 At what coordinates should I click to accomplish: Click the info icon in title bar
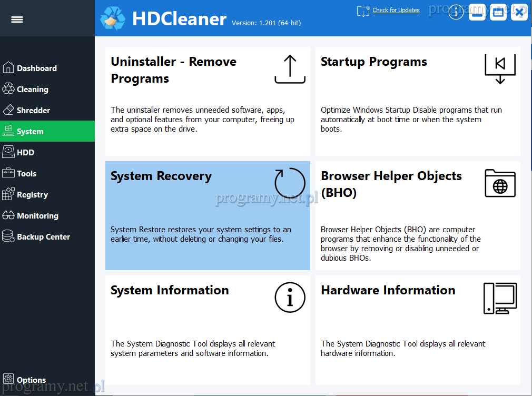(x=456, y=12)
